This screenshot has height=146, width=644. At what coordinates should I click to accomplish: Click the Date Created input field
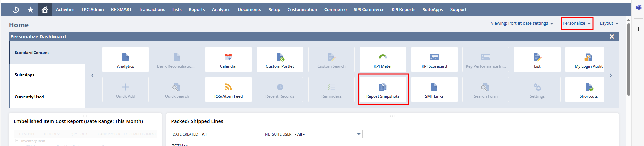pos(227,134)
